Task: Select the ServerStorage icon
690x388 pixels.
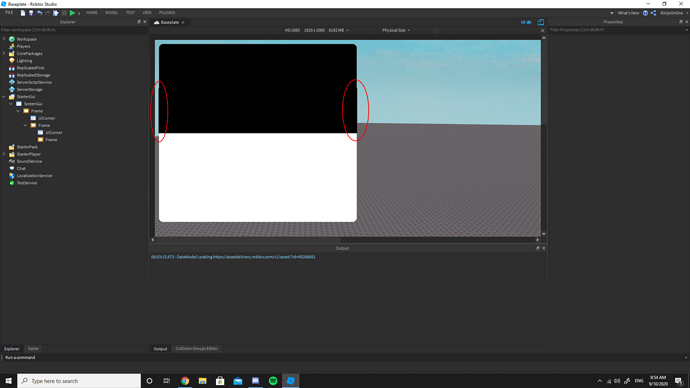Action: click(12, 89)
